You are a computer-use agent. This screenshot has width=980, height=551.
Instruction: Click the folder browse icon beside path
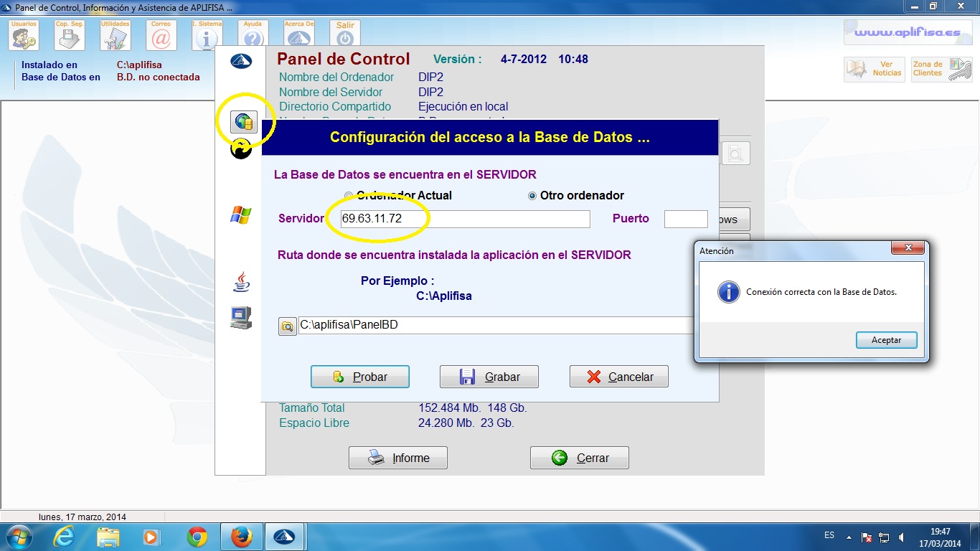287,326
